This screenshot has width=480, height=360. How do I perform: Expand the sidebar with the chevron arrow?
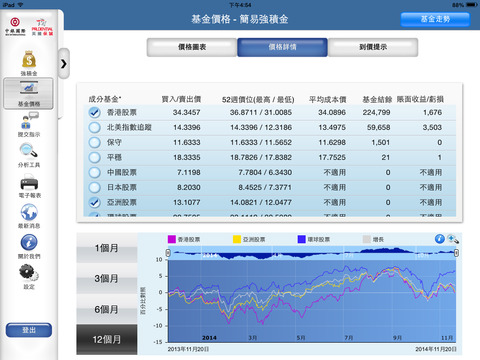[64, 63]
